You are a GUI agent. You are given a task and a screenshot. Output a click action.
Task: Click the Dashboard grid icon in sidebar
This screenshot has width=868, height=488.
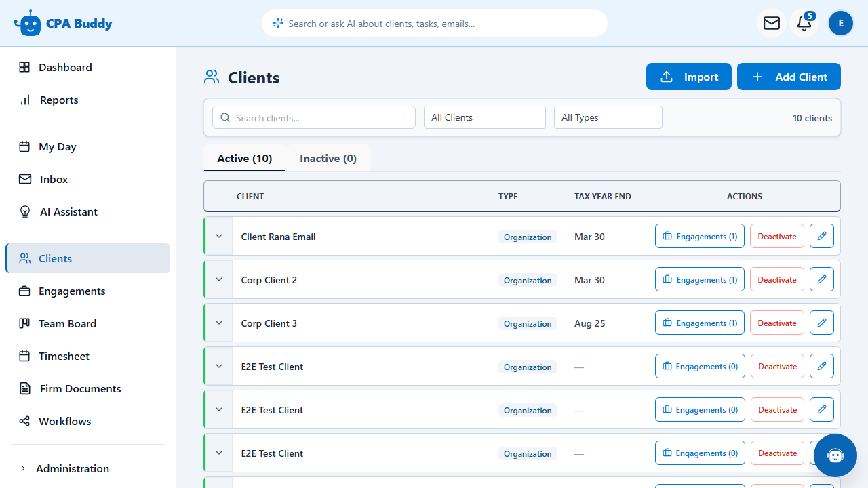click(24, 67)
